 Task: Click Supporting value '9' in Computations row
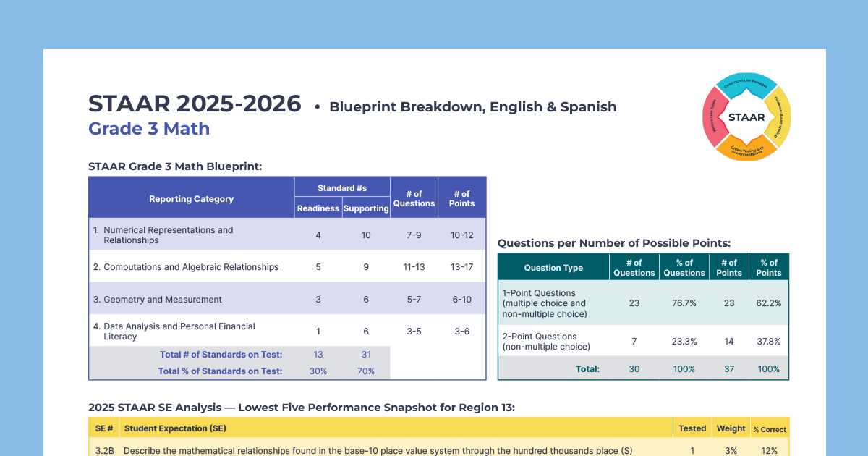(x=366, y=267)
